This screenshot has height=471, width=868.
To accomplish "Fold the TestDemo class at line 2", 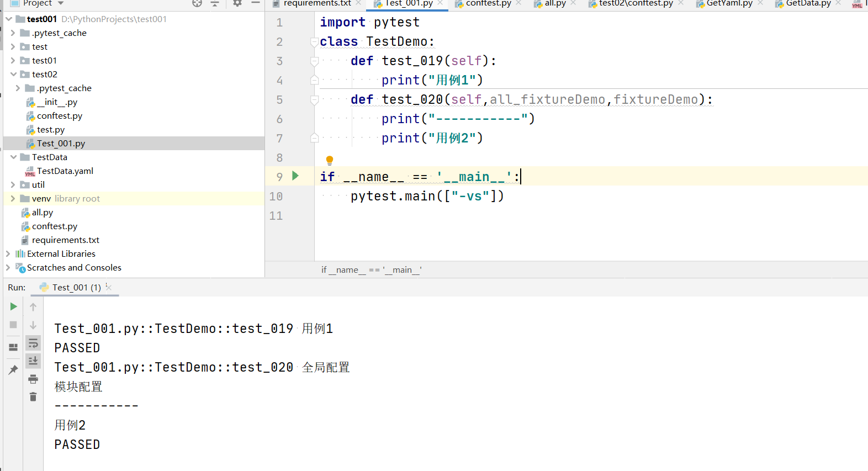I will click(x=314, y=41).
